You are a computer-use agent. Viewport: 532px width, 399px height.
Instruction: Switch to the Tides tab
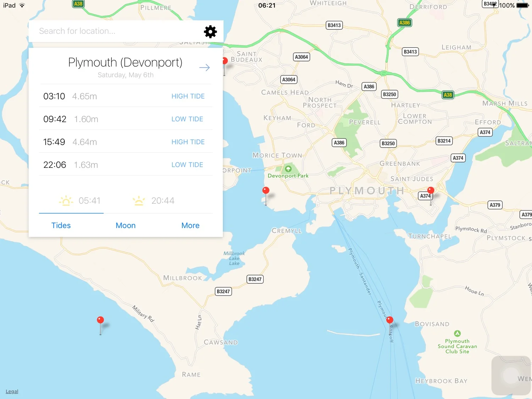(61, 226)
